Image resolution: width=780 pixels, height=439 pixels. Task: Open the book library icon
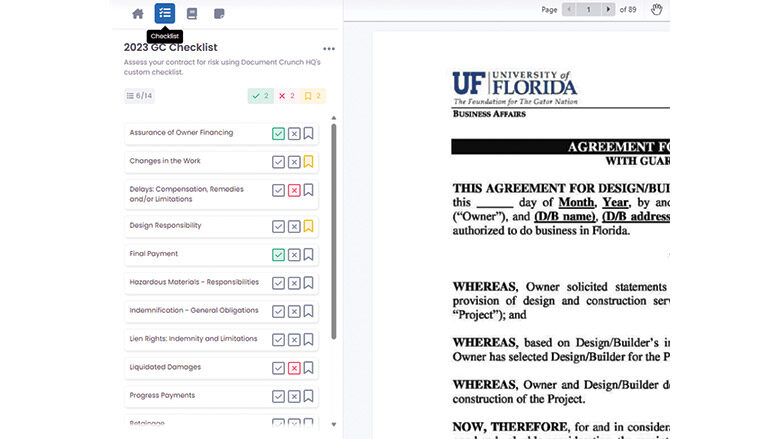coord(192,13)
